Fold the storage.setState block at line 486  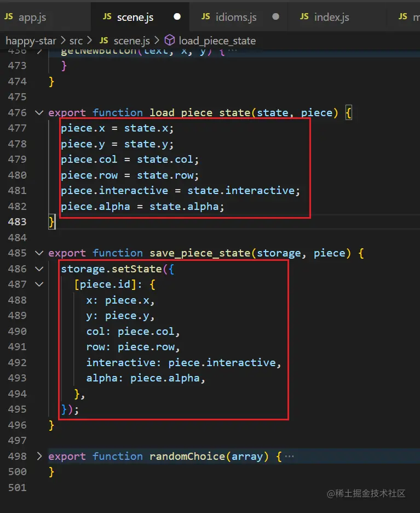click(x=39, y=269)
